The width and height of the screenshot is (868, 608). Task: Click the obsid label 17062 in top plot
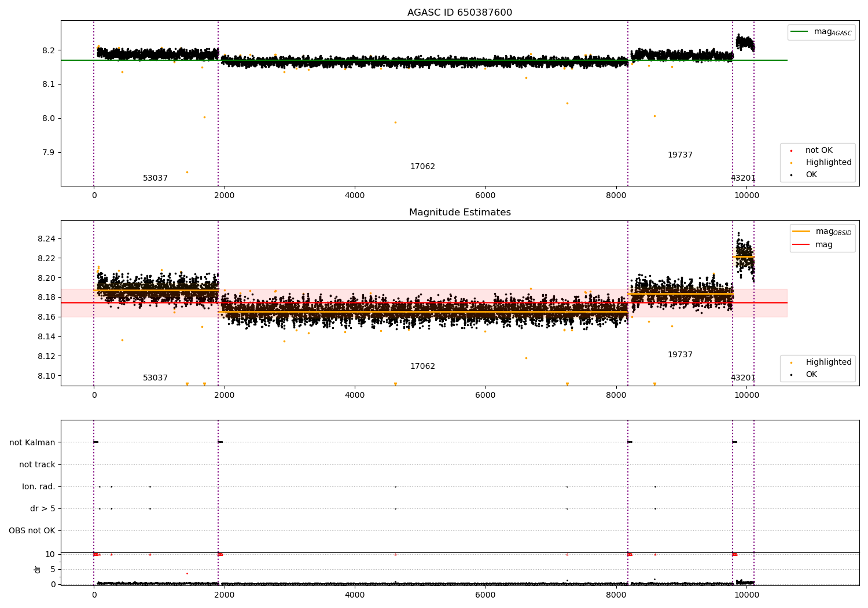[x=422, y=167]
